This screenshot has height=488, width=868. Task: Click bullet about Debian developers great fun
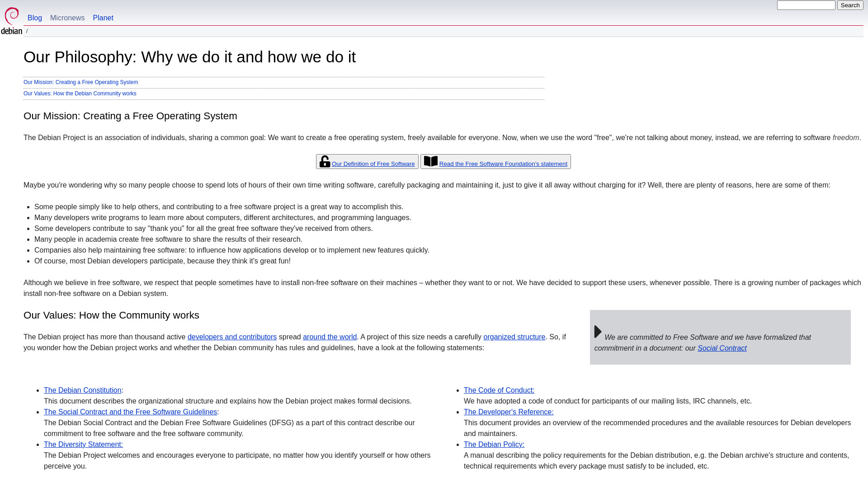(162, 261)
